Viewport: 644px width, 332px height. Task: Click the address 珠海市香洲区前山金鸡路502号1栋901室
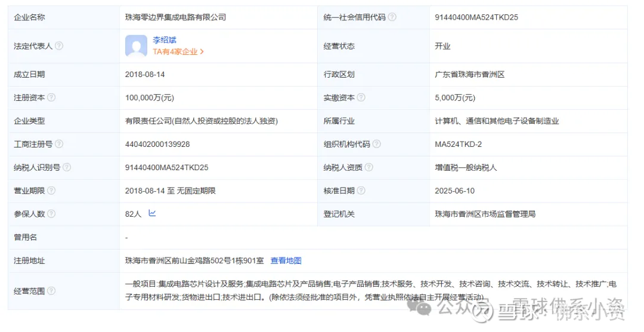194,260
